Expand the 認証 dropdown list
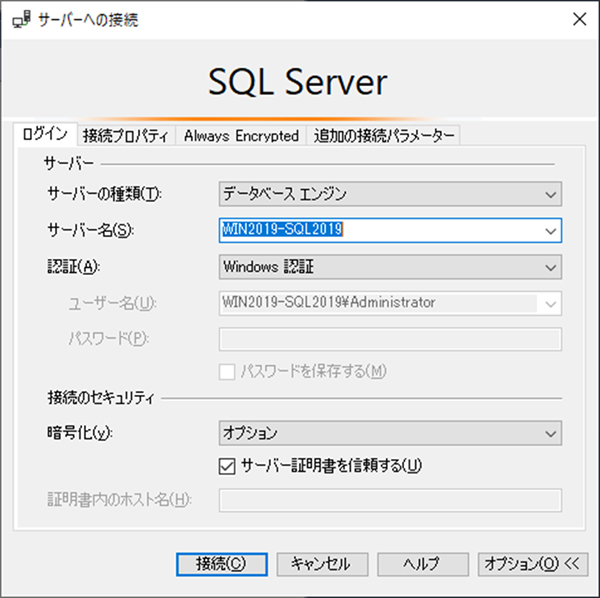Viewport: 600px width, 598px height. 549,267
